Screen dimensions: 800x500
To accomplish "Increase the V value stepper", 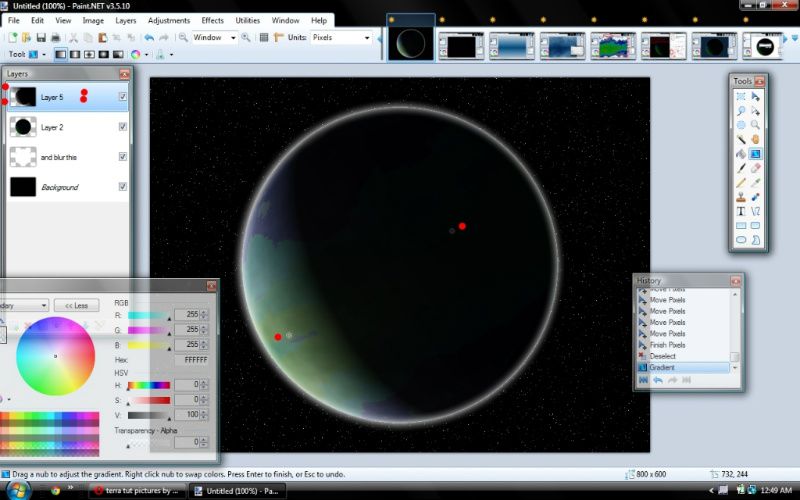I will (x=204, y=412).
